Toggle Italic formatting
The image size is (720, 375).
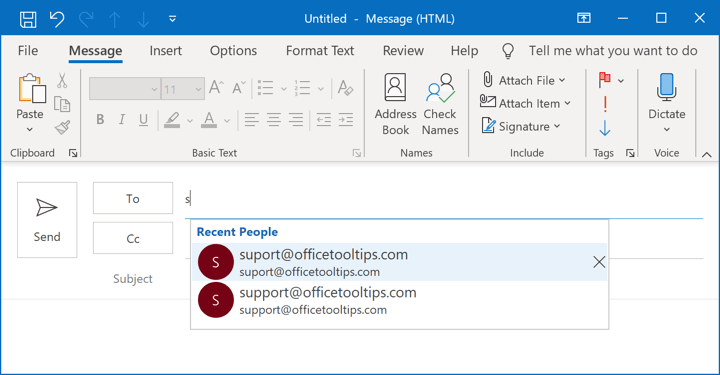pos(122,120)
